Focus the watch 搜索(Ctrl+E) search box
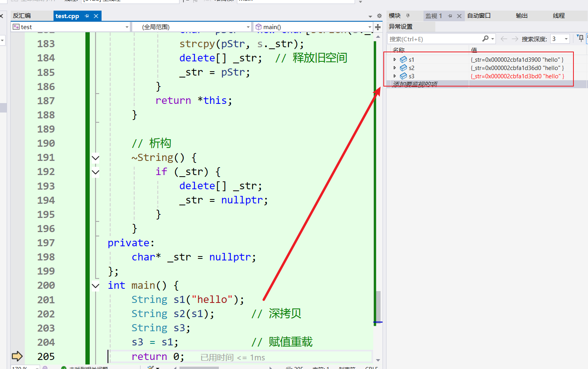The height and width of the screenshot is (369, 588). point(434,39)
